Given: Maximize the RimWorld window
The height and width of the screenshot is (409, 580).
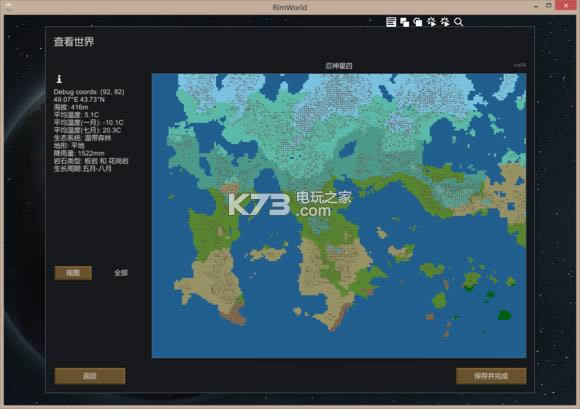Looking at the screenshot, I should click(549, 6).
